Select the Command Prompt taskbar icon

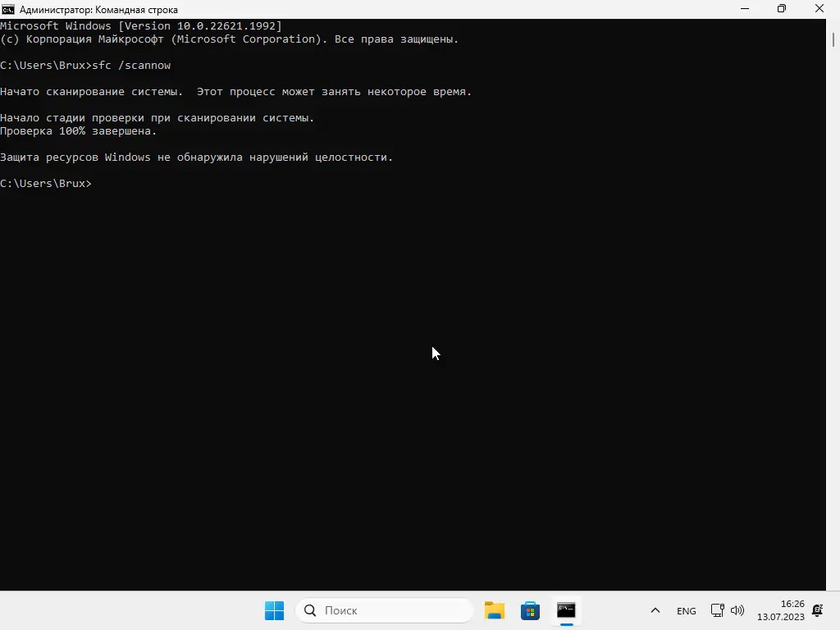(x=566, y=610)
